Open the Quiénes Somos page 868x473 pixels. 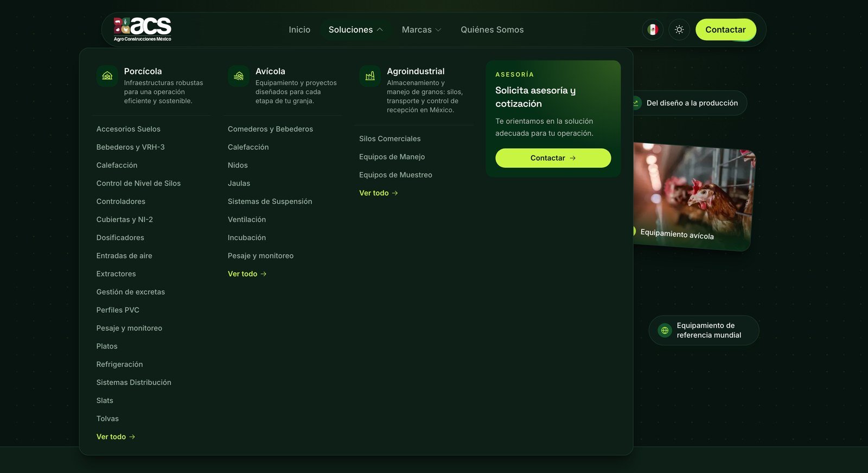tap(492, 29)
